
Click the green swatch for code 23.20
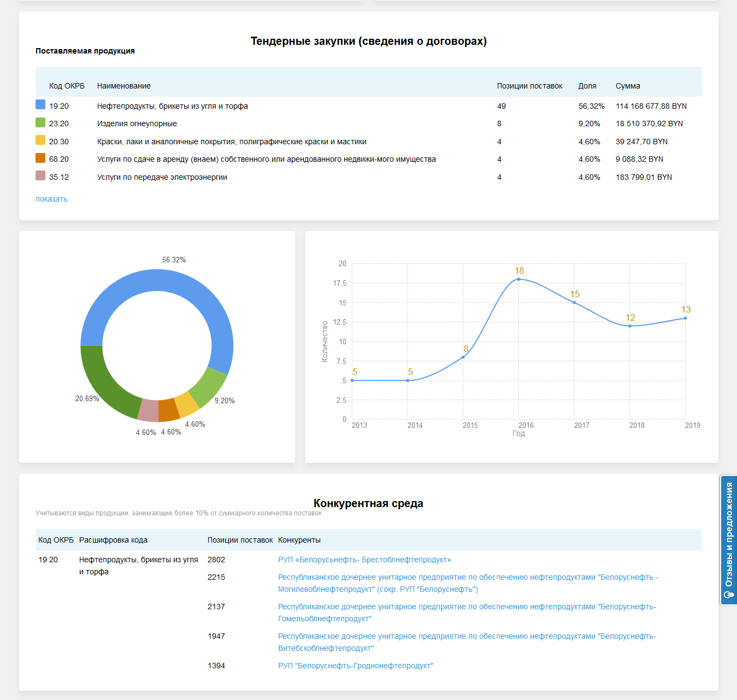(40, 122)
